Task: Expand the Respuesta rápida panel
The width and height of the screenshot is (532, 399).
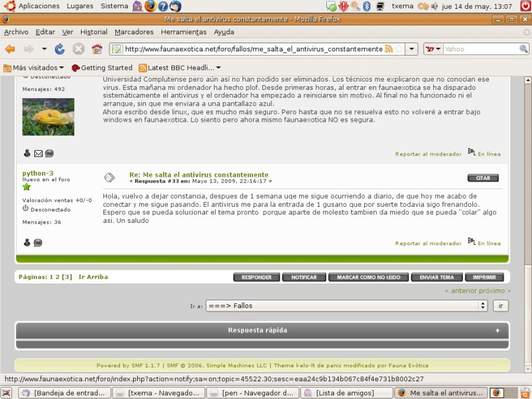Action: (x=497, y=330)
